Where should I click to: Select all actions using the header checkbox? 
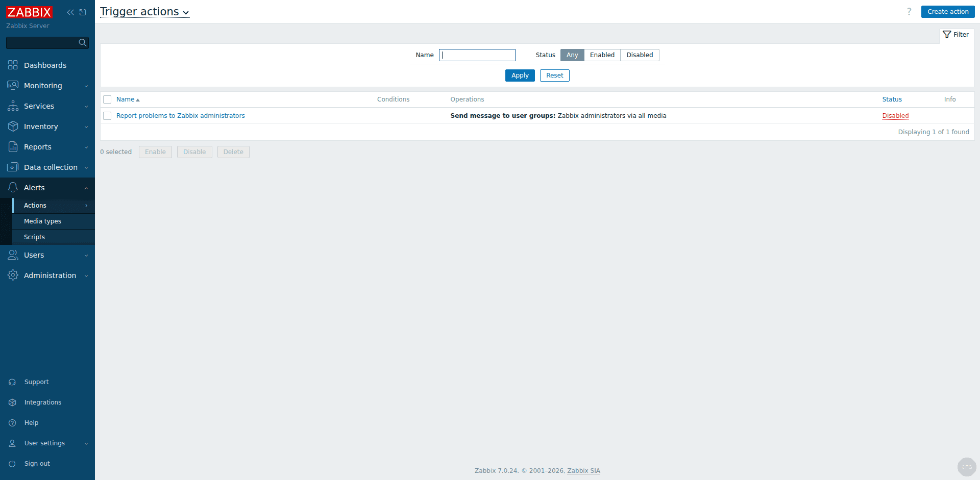(107, 99)
